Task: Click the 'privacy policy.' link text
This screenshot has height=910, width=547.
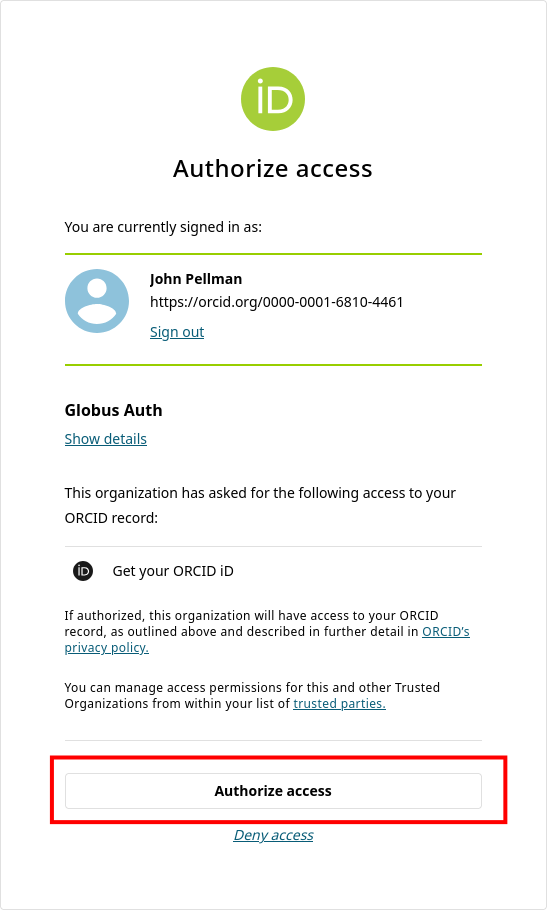Action: 107,648
